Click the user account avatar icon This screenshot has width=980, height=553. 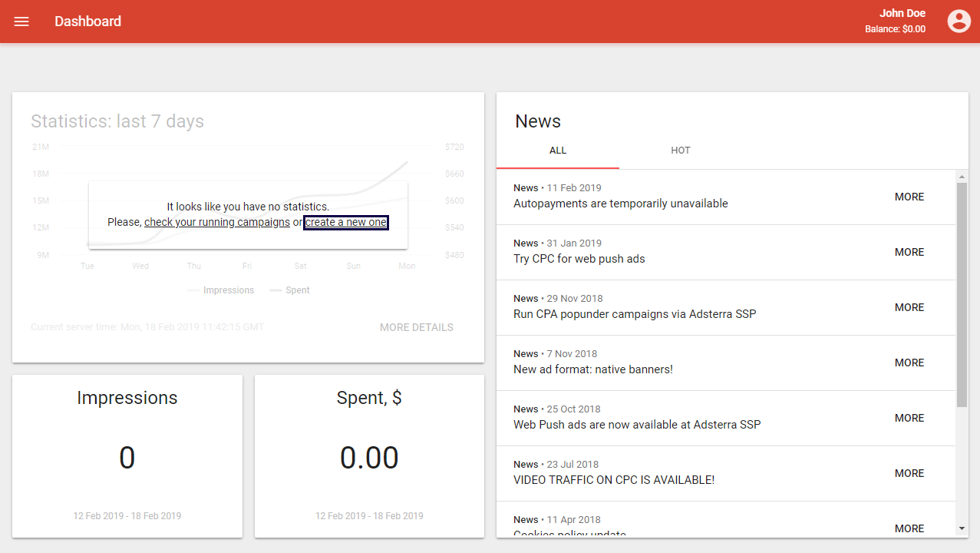pyautogui.click(x=959, y=22)
